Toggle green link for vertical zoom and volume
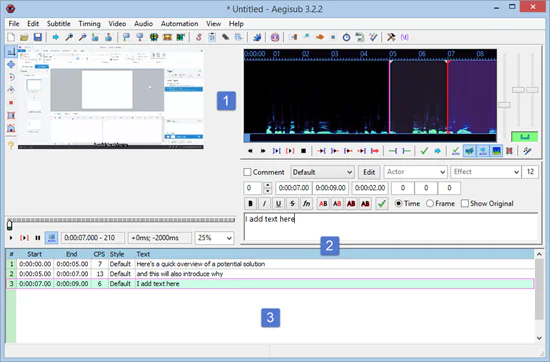The image size is (550, 362). point(525,137)
